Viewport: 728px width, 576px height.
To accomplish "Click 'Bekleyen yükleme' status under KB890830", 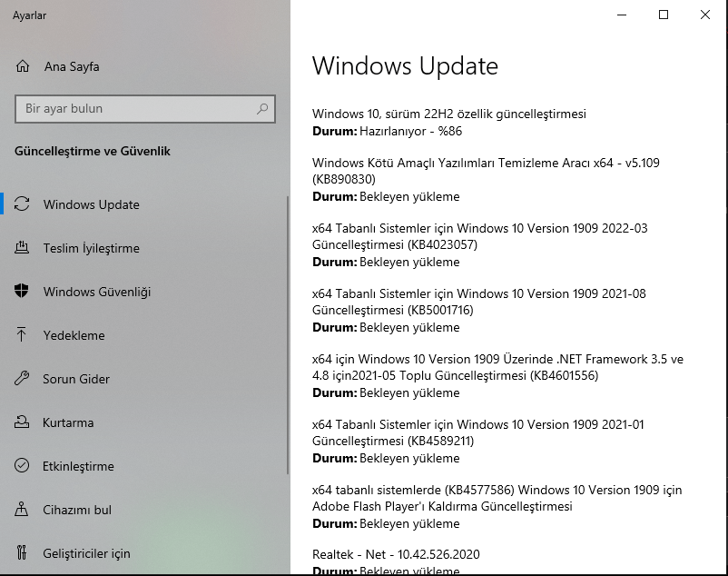I will pos(409,196).
